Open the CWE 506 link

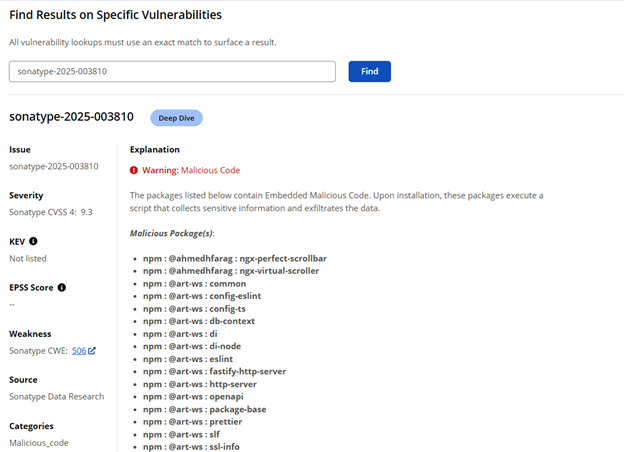(x=79, y=351)
